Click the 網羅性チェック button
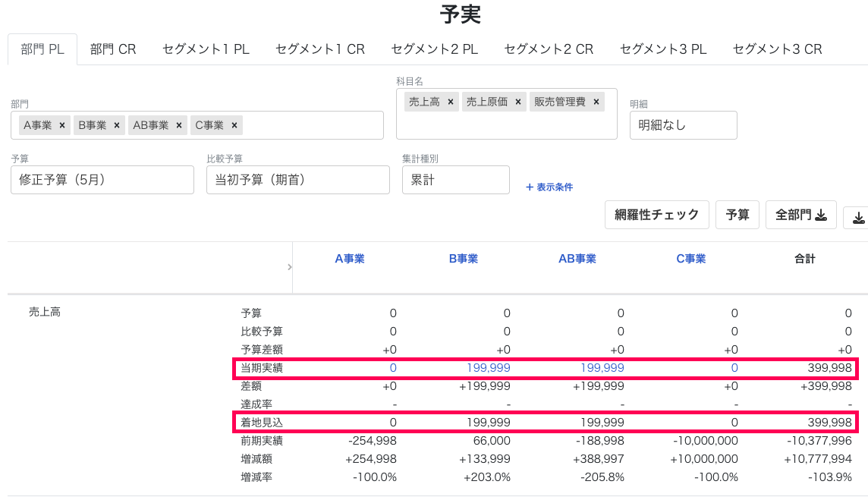The width and height of the screenshot is (868, 497). coord(656,215)
